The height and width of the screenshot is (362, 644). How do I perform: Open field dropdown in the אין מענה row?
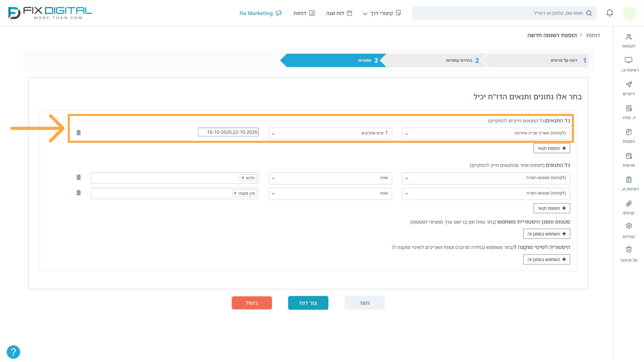click(x=486, y=193)
